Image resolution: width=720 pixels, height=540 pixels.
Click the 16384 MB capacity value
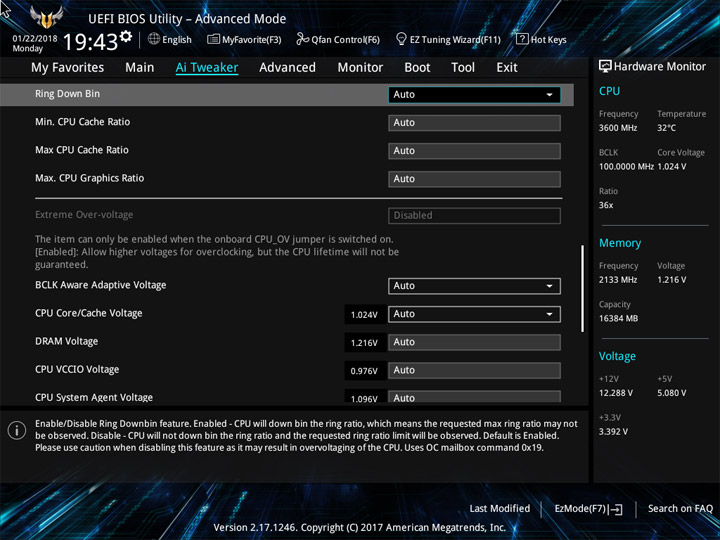(619, 318)
